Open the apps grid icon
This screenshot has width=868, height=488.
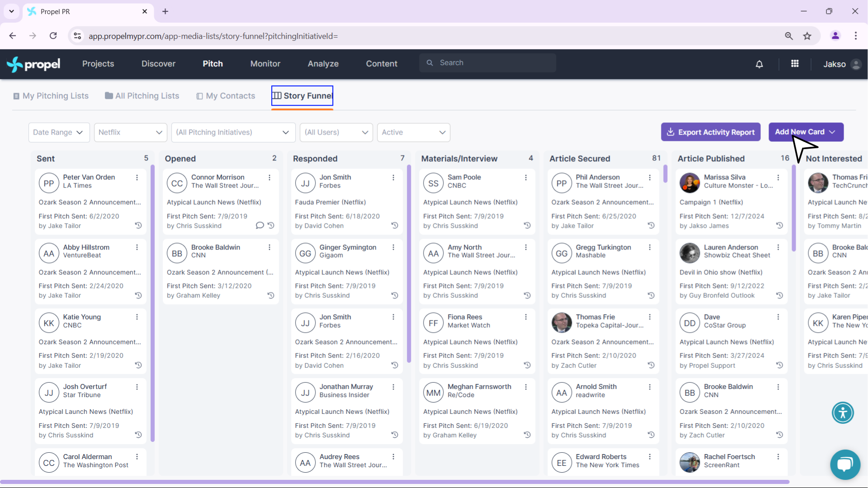click(x=795, y=64)
